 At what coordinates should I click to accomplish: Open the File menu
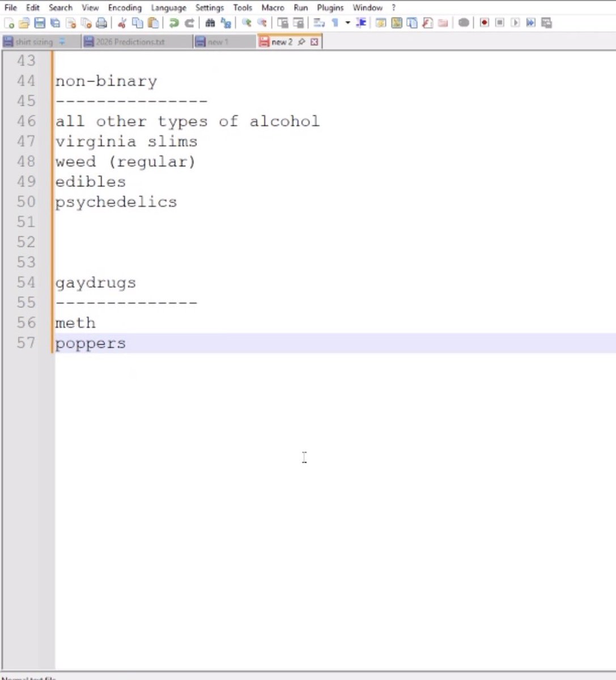(x=10, y=8)
